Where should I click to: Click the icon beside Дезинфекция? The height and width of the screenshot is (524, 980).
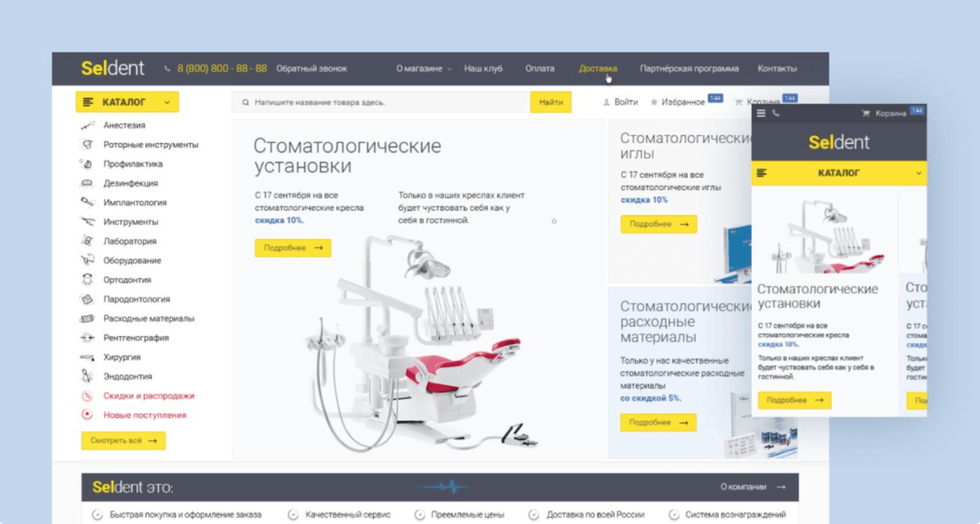pyautogui.click(x=87, y=183)
